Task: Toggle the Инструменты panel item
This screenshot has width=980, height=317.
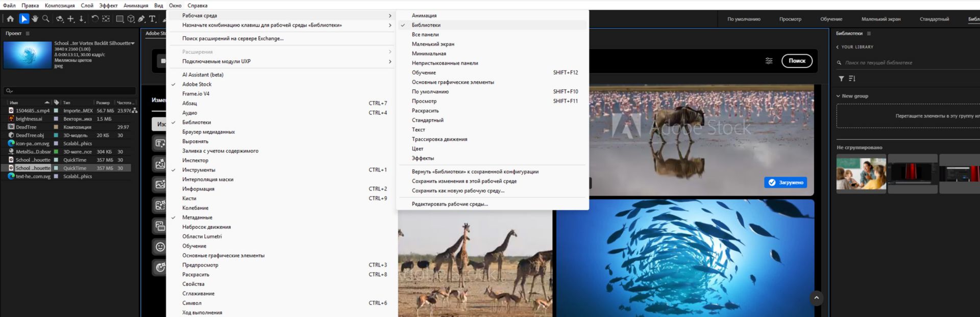Action: click(199, 170)
